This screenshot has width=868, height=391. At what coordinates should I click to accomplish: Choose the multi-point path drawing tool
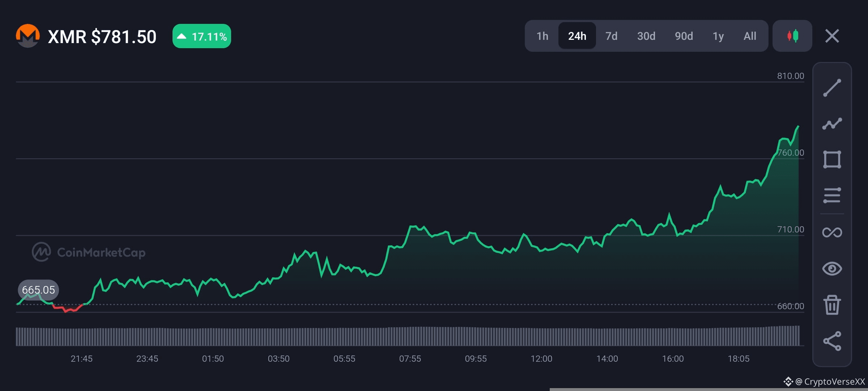click(x=832, y=124)
